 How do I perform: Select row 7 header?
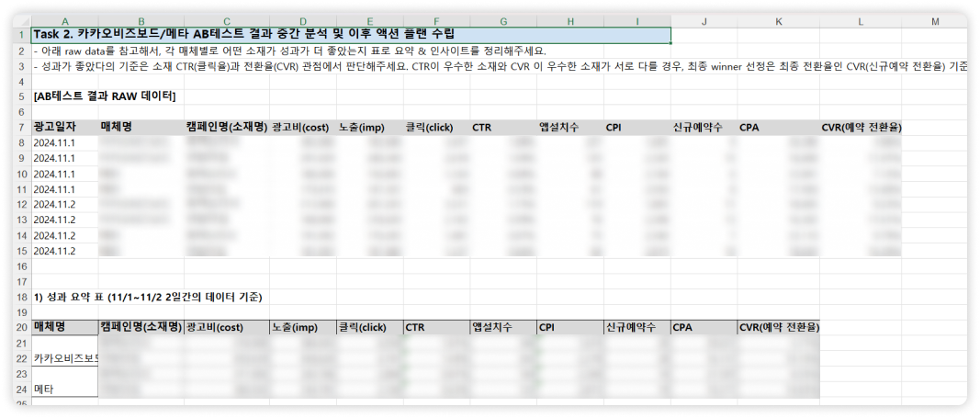point(20,127)
